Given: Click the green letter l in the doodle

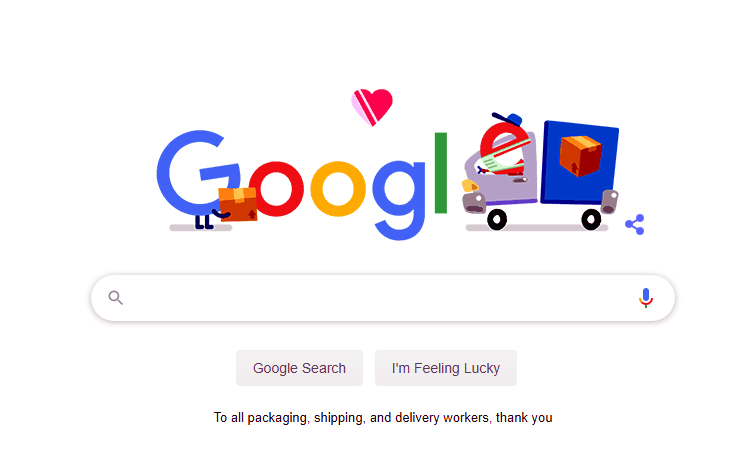Looking at the screenshot, I should (441, 173).
